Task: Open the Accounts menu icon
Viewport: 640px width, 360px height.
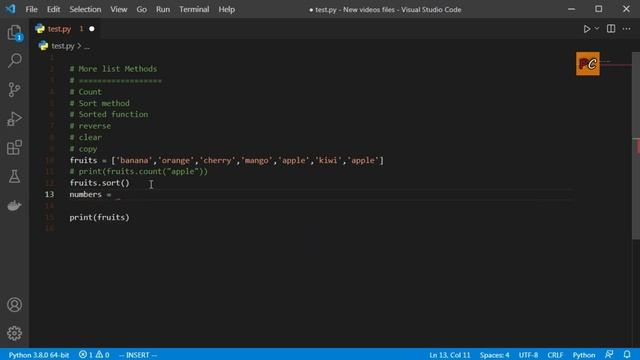Action: [14, 304]
